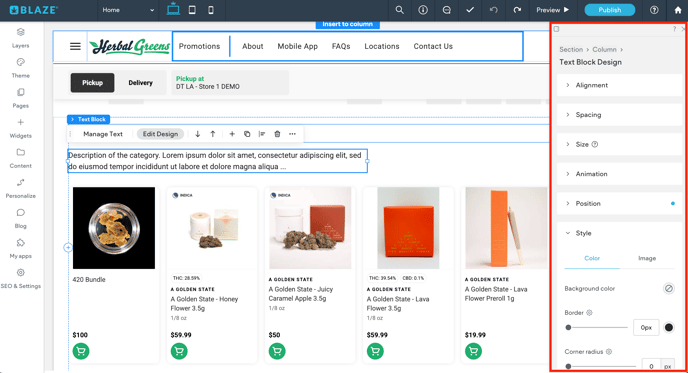Select the Pickup order option
688x373 pixels.
click(92, 82)
